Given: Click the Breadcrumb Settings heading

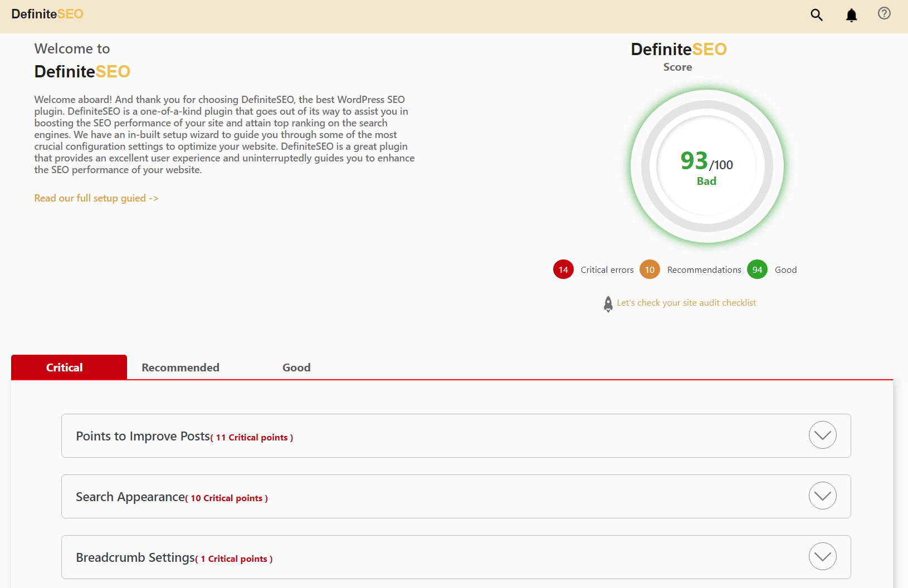Looking at the screenshot, I should coord(136,558).
